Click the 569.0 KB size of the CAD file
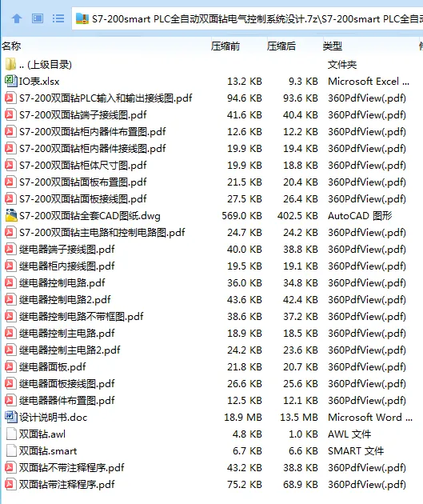The height and width of the screenshot is (504, 423). click(x=241, y=216)
